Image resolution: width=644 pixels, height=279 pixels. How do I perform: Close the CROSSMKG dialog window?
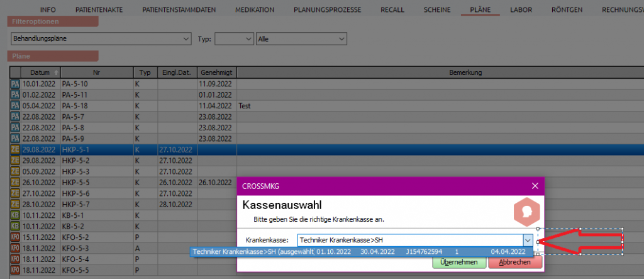tap(535, 186)
